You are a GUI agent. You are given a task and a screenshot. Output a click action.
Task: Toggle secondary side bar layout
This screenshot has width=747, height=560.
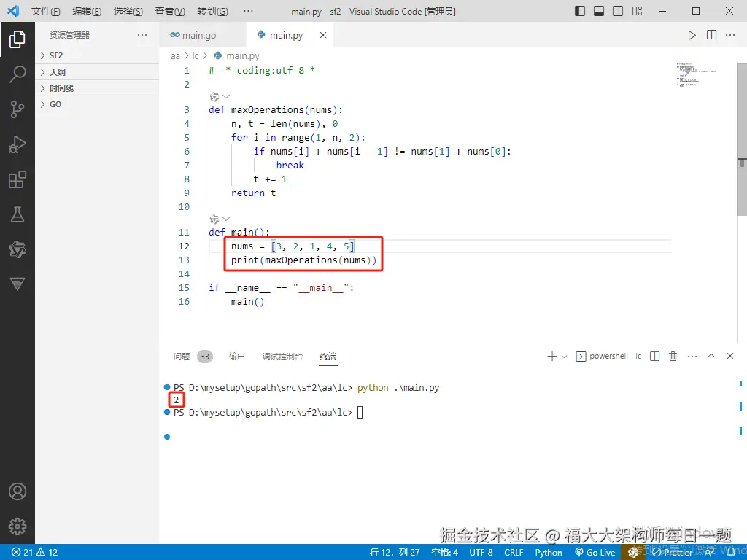point(618,11)
